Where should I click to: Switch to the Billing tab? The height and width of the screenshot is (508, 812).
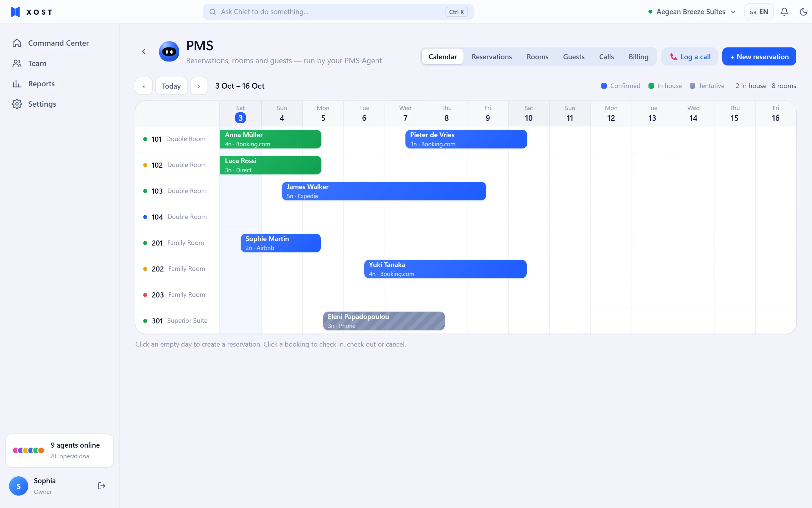tap(638, 56)
